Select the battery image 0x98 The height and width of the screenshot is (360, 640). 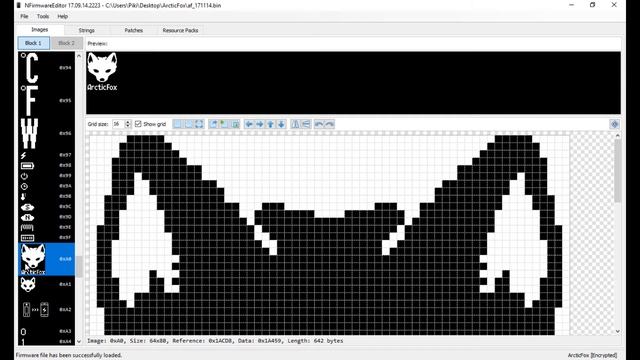[47, 165]
